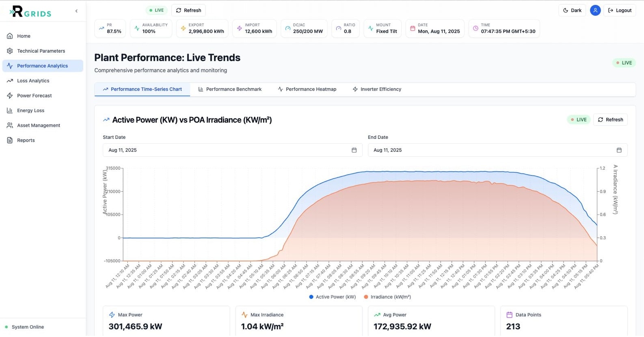This screenshot has height=337, width=644.
Task: Toggle Active Power series in legend
Action: (x=333, y=297)
